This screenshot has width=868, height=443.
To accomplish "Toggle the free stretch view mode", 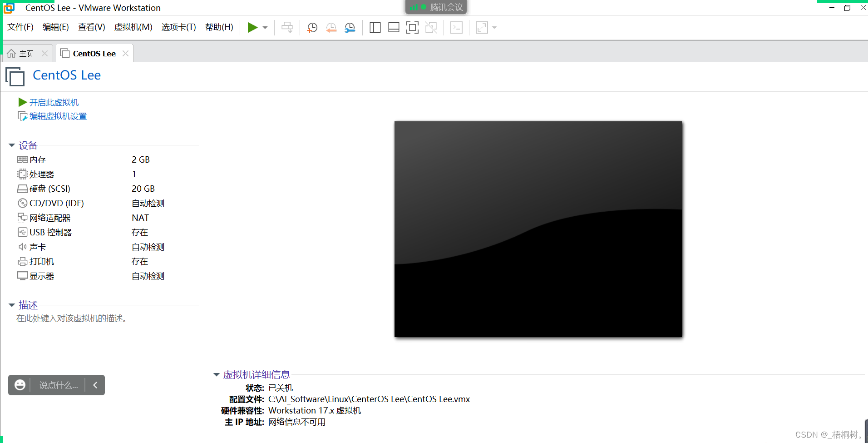I will tap(482, 27).
